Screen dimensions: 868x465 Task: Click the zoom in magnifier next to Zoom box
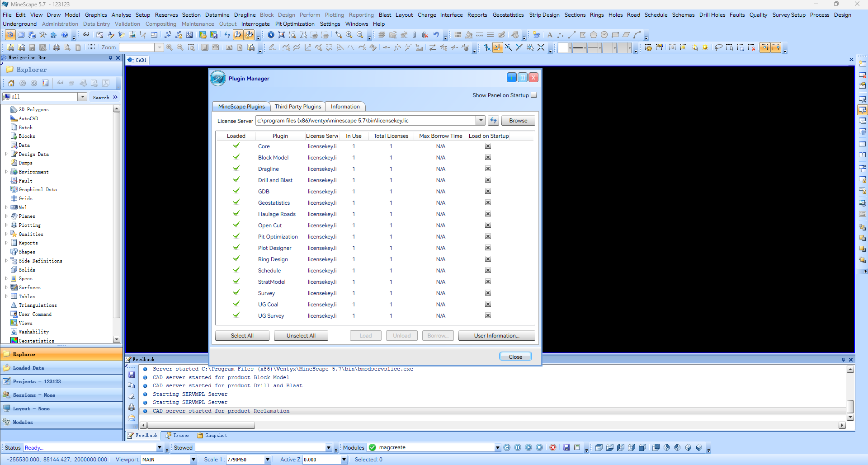[x=169, y=47]
